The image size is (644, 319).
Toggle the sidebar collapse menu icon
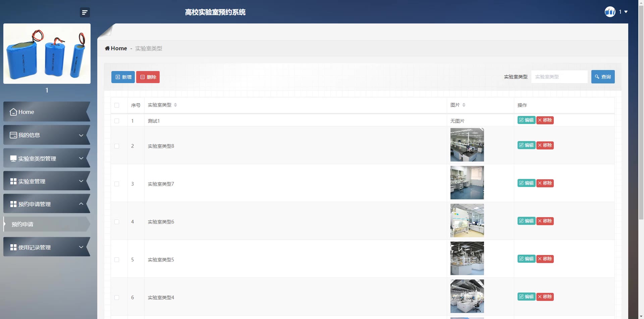pos(85,12)
